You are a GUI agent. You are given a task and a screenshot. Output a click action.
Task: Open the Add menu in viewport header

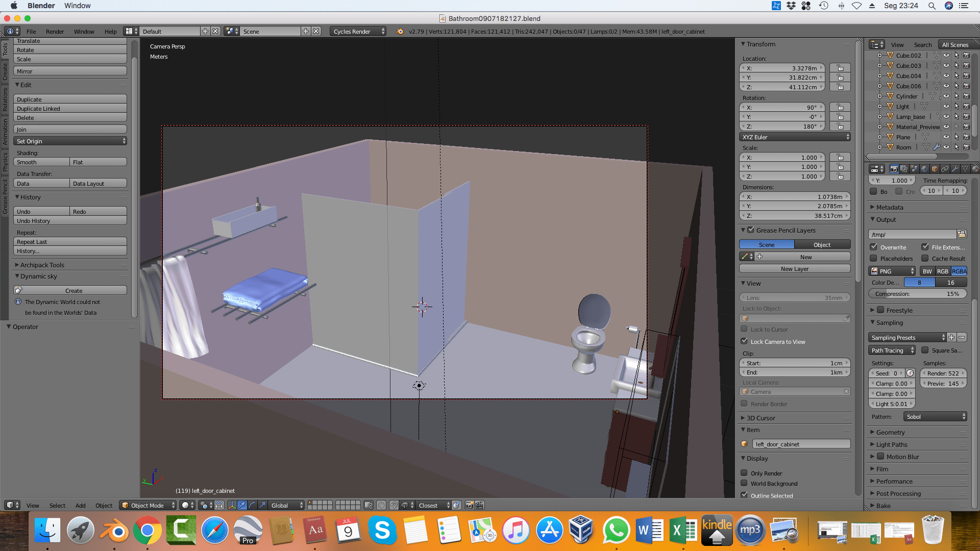tap(80, 505)
